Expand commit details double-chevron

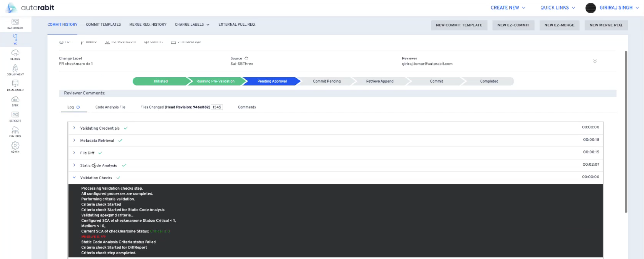point(595,61)
